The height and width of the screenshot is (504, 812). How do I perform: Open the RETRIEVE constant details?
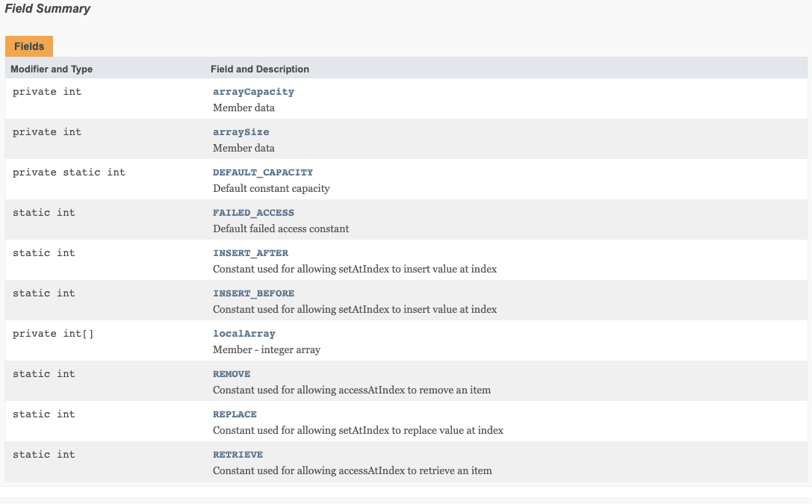pyautogui.click(x=238, y=454)
